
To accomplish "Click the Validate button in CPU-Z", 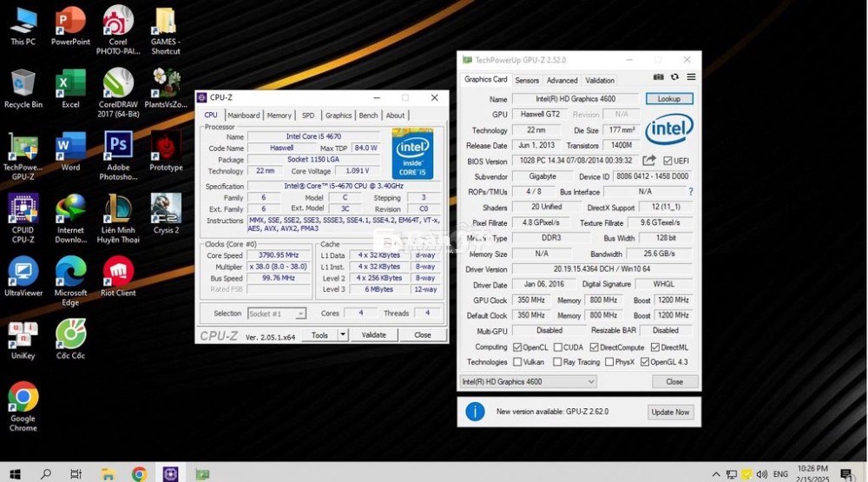I will point(373,334).
